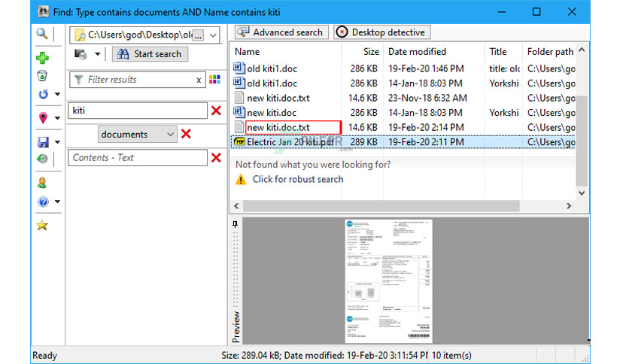This screenshot has width=629, height=364.
Task: Click the colored grid icon beside filter
Action: (x=214, y=79)
